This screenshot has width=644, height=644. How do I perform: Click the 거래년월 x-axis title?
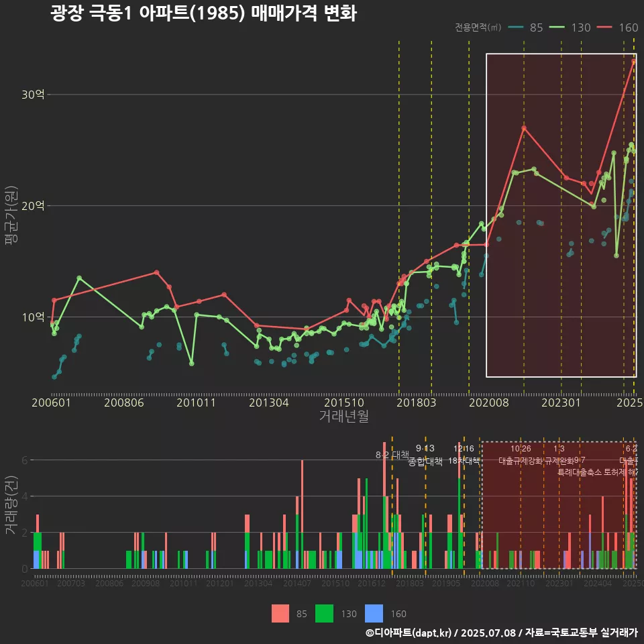click(x=343, y=416)
